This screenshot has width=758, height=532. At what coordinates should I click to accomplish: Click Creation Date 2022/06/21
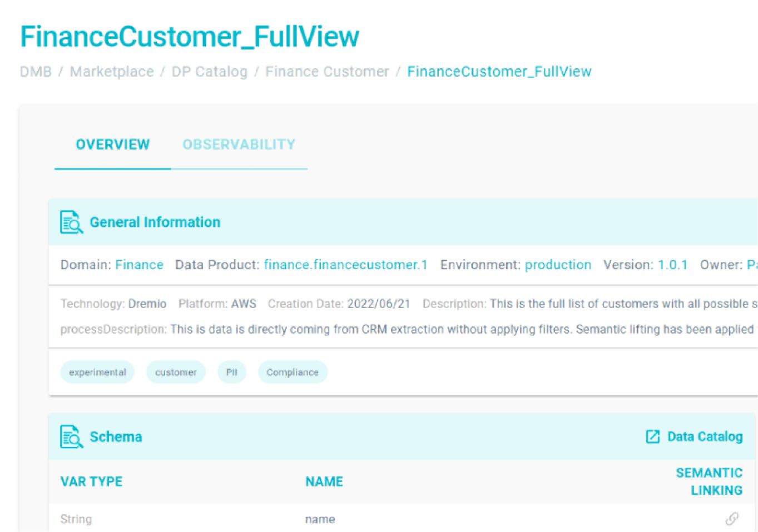pyautogui.click(x=379, y=304)
